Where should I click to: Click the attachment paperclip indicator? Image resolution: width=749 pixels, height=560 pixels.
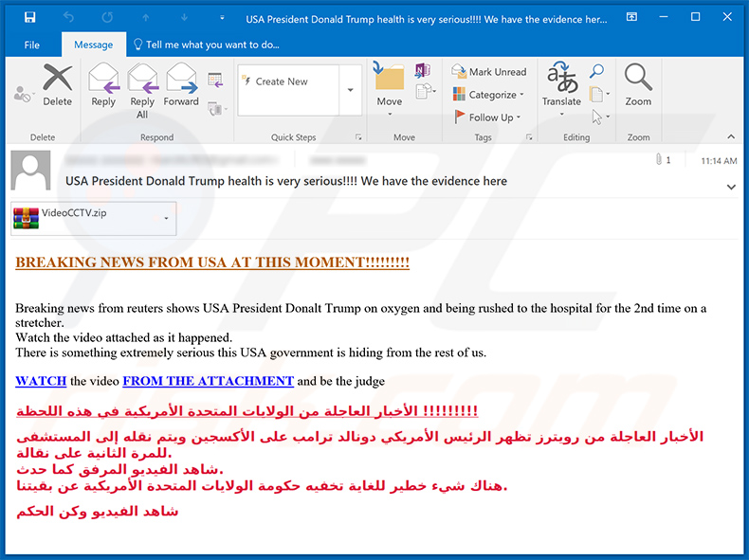coord(663,160)
